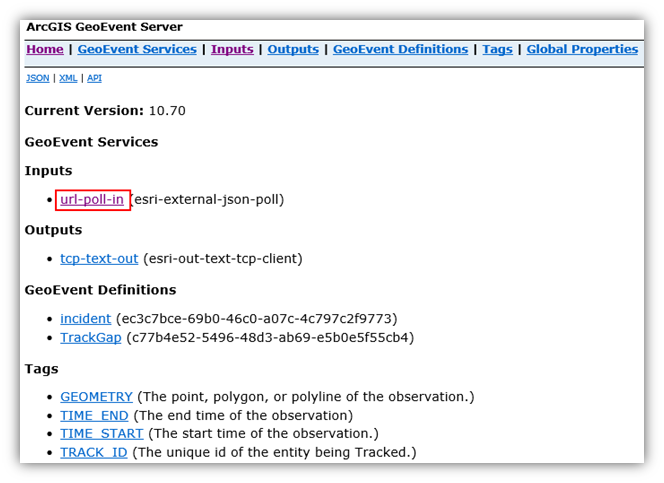
Task: Open the TRACK_ID tag
Action: [94, 453]
